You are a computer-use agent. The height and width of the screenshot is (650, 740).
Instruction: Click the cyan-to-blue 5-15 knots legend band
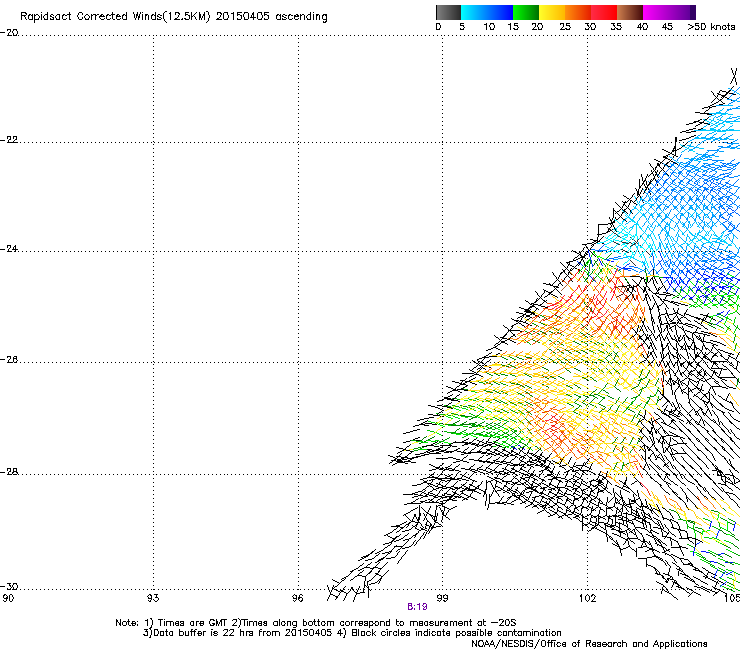click(x=487, y=12)
